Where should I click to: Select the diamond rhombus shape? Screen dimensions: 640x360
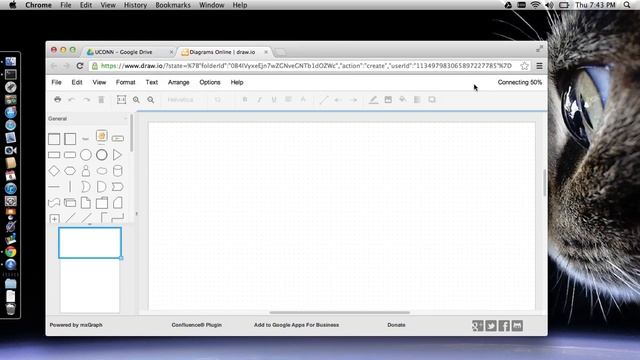[54, 171]
